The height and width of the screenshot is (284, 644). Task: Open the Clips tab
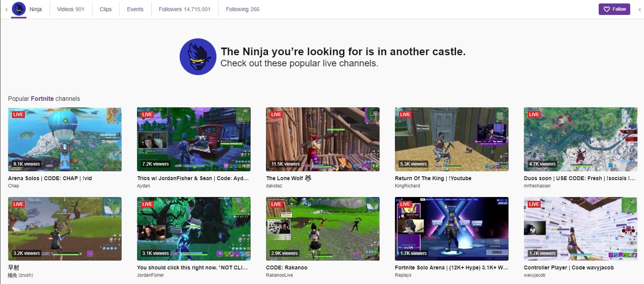pyautogui.click(x=106, y=9)
